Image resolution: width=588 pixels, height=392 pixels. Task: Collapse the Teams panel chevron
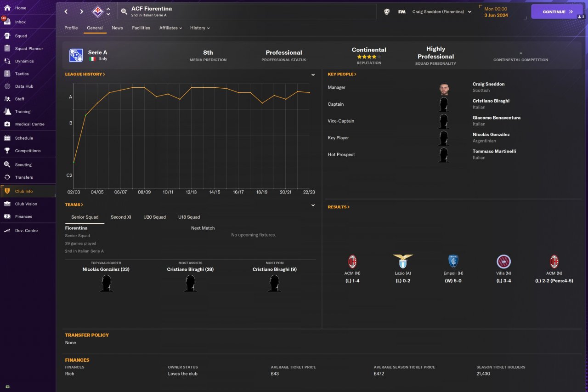click(313, 205)
